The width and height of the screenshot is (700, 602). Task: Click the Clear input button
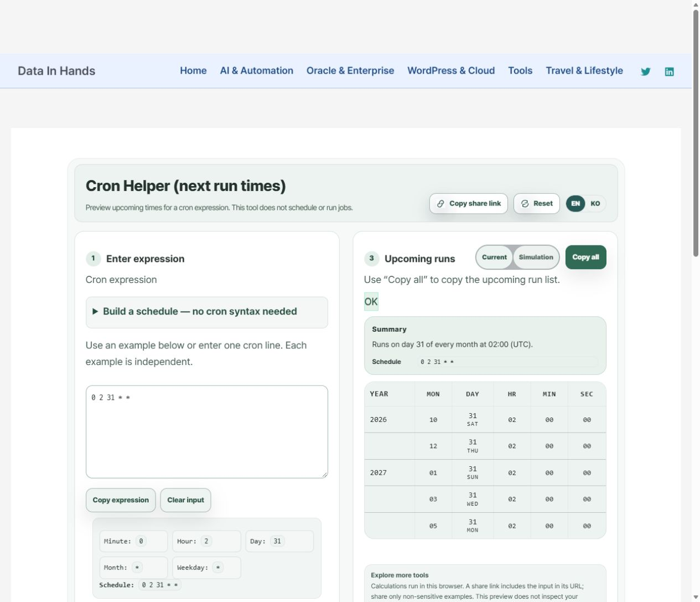click(x=185, y=500)
